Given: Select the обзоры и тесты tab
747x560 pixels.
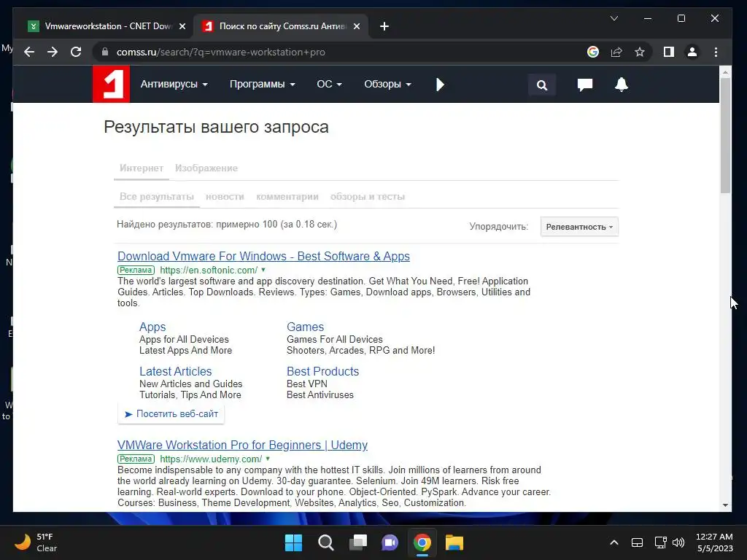Looking at the screenshot, I should coord(368,197).
